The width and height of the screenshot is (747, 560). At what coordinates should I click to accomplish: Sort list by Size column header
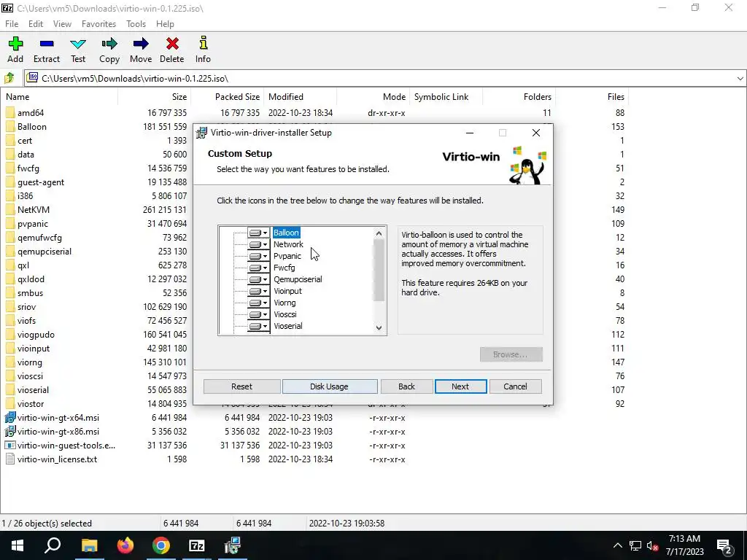(155, 97)
